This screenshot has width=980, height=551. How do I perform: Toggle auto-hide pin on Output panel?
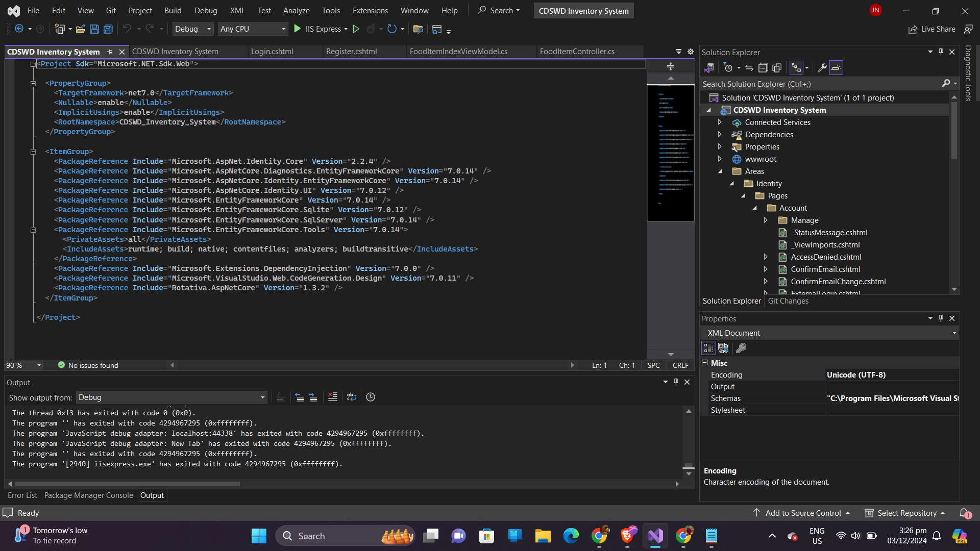tap(676, 382)
